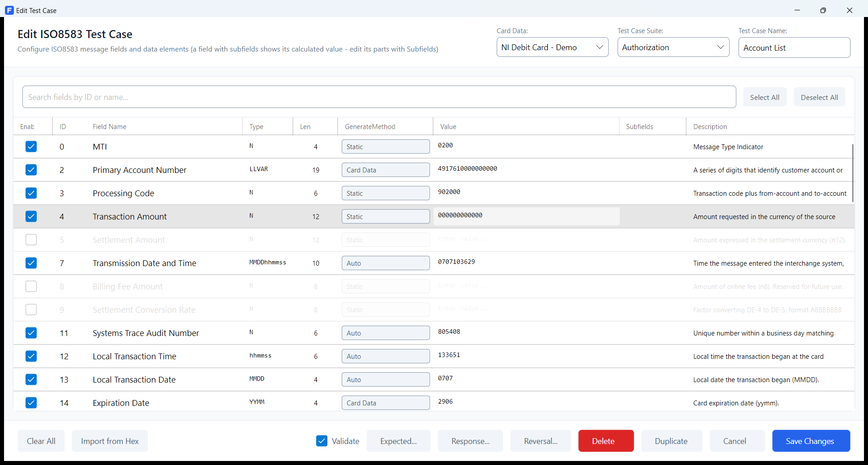This screenshot has width=868, height=465.
Task: Click Save Changes button
Action: point(811,441)
